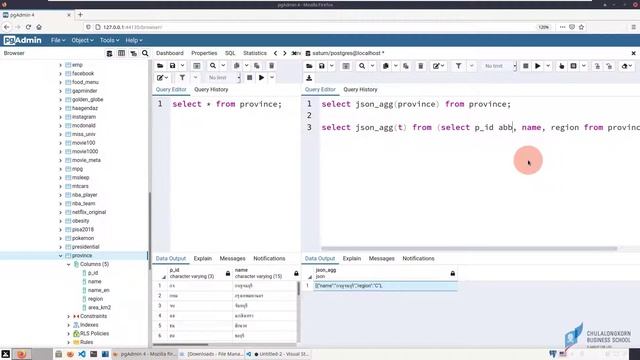The image size is (640, 360).
Task: Open Explain tab in left output panel
Action: tap(202, 258)
